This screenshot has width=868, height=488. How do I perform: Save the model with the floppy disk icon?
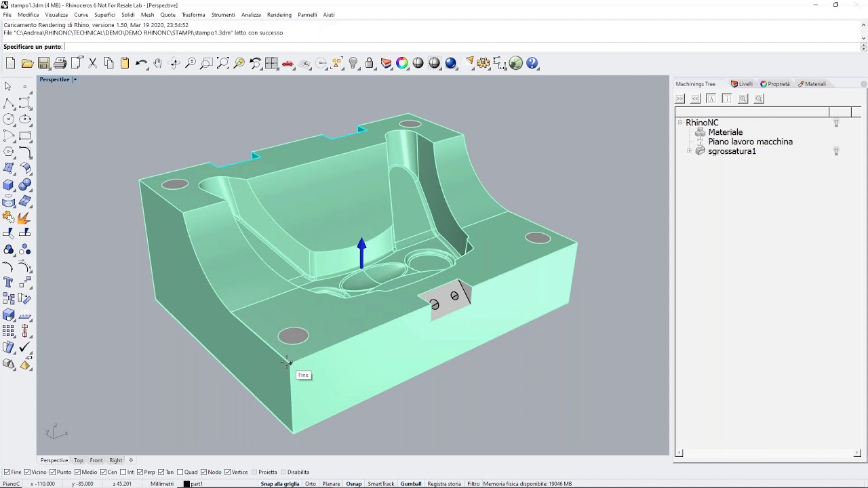(43, 63)
